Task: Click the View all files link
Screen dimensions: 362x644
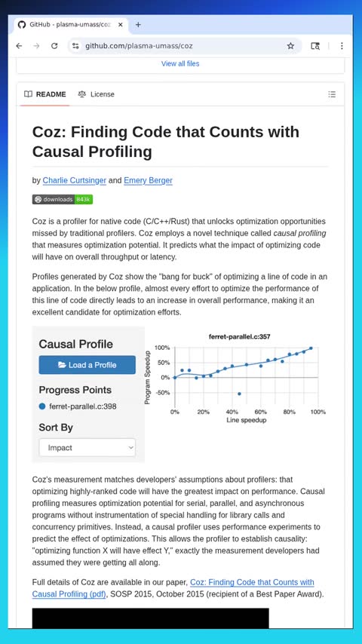Action: (180, 63)
